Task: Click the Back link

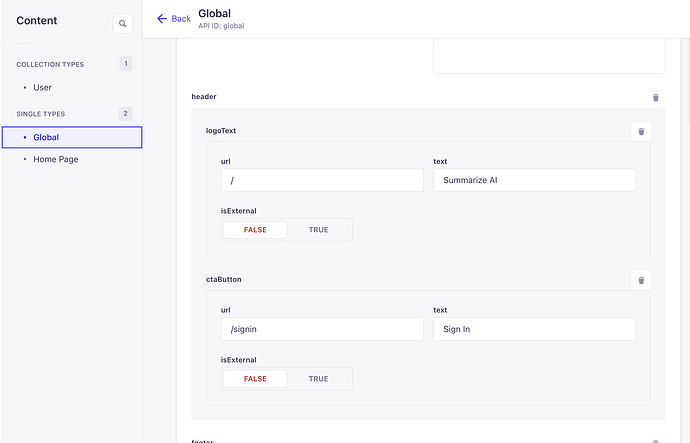Action: pos(174,19)
